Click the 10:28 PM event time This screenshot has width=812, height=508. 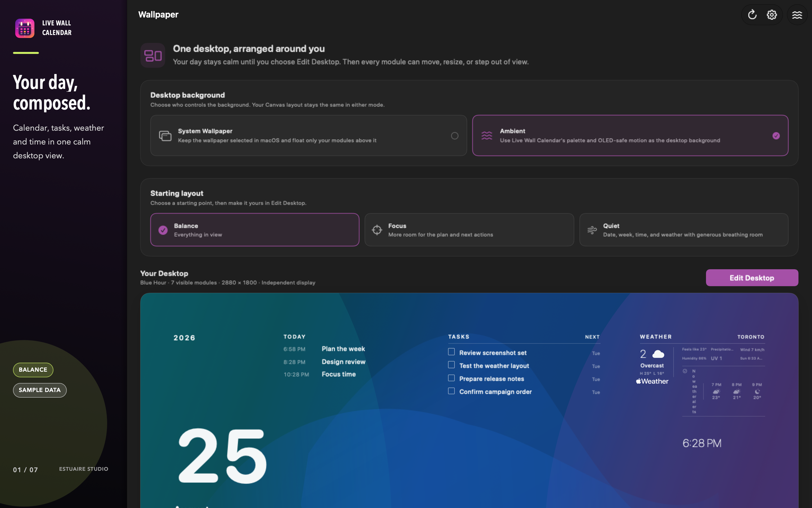coord(296,375)
